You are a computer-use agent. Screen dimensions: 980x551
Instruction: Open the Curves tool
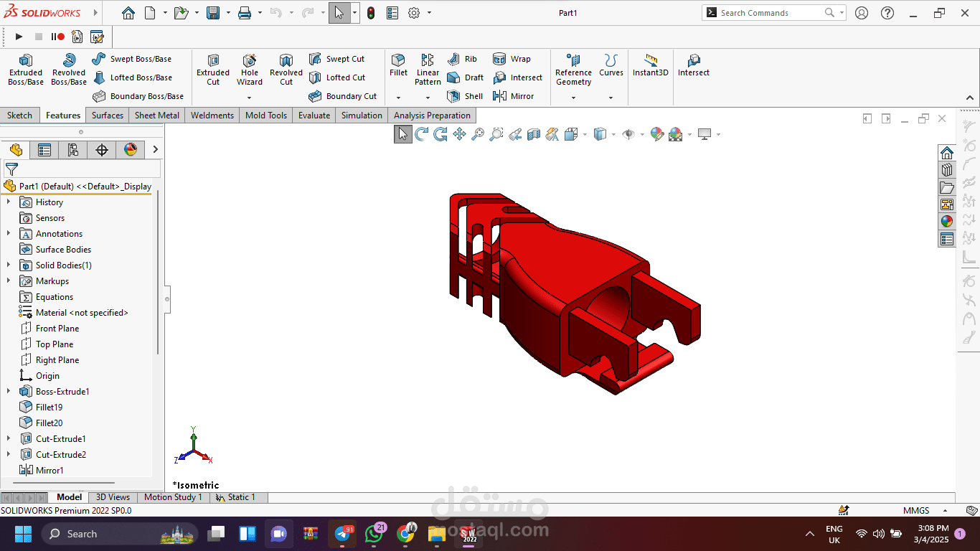tap(611, 65)
